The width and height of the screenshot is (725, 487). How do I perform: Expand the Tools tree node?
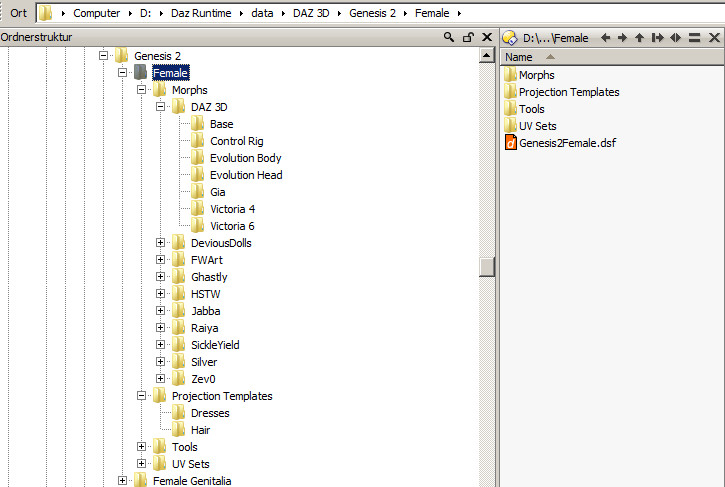click(x=141, y=447)
